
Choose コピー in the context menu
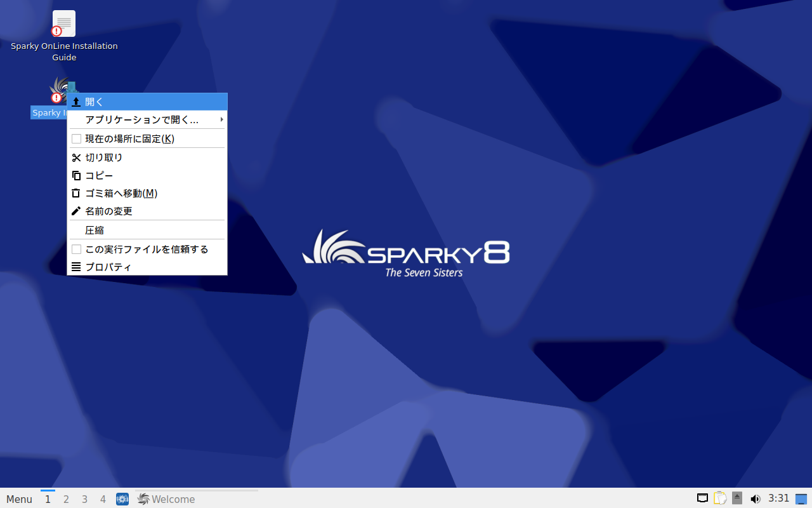pyautogui.click(x=147, y=175)
